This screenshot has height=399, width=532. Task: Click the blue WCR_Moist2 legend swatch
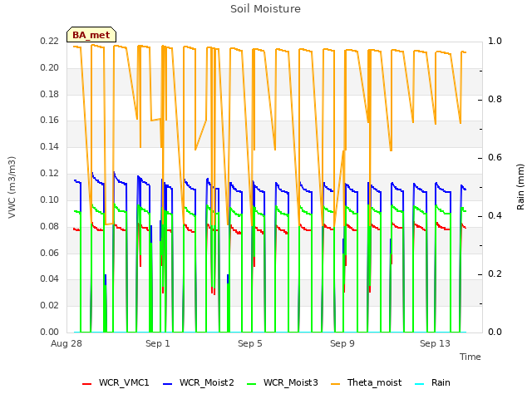pyautogui.click(x=168, y=384)
